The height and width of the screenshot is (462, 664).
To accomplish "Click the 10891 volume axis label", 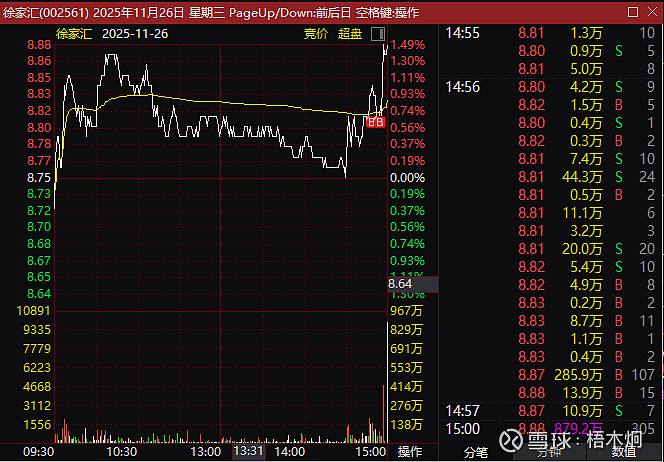I will (x=33, y=311).
